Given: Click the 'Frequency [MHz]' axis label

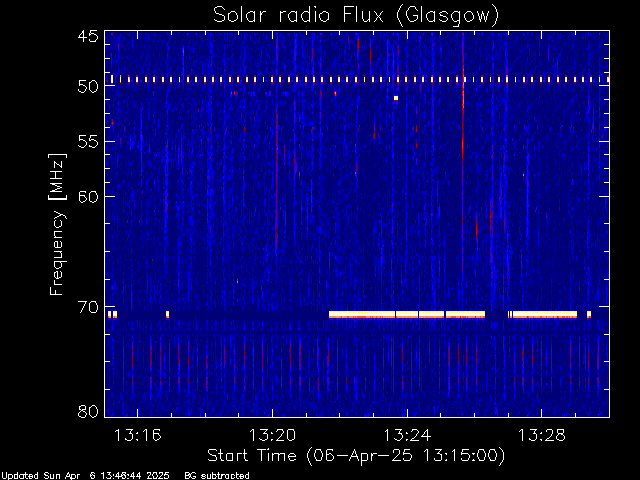Looking at the screenshot, I should click(x=58, y=224).
